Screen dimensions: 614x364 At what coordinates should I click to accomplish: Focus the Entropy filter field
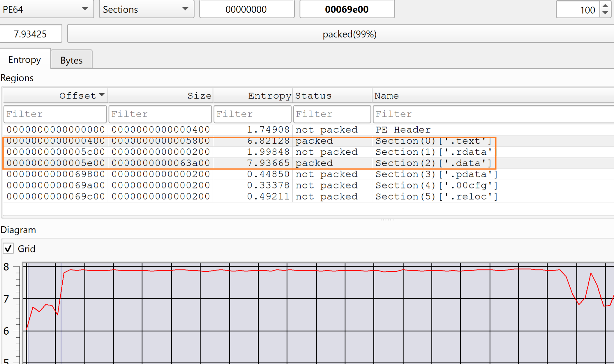pos(252,114)
